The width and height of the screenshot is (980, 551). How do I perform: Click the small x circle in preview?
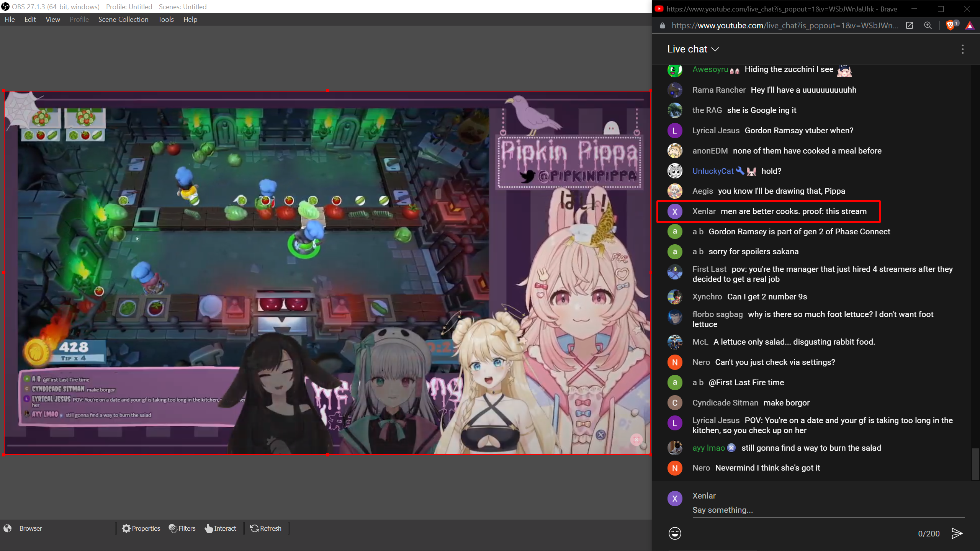tap(636, 440)
